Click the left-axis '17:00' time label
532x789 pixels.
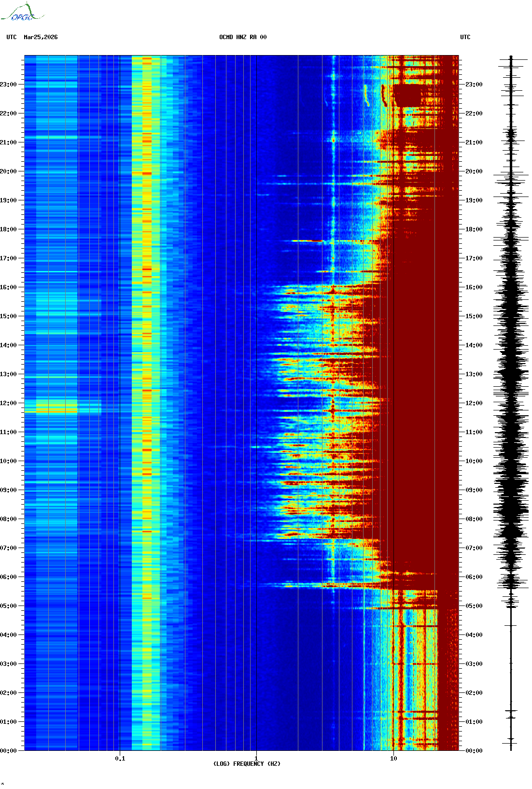pos(8,258)
